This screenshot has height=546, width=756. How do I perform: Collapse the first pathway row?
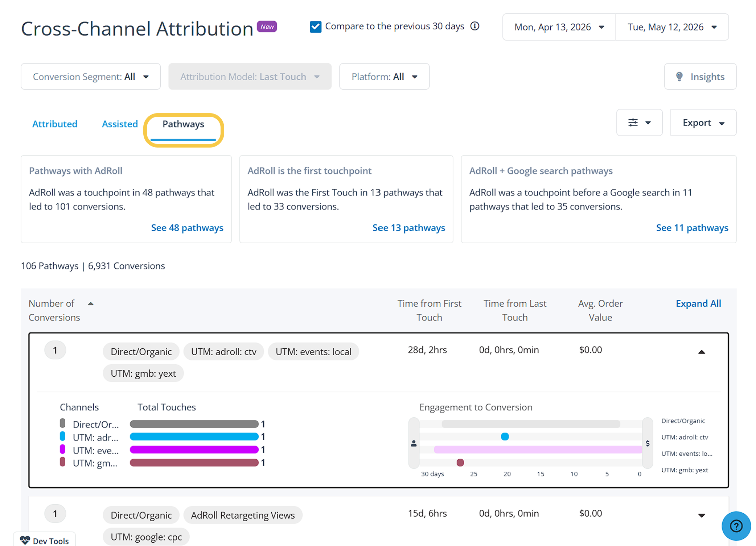702,352
